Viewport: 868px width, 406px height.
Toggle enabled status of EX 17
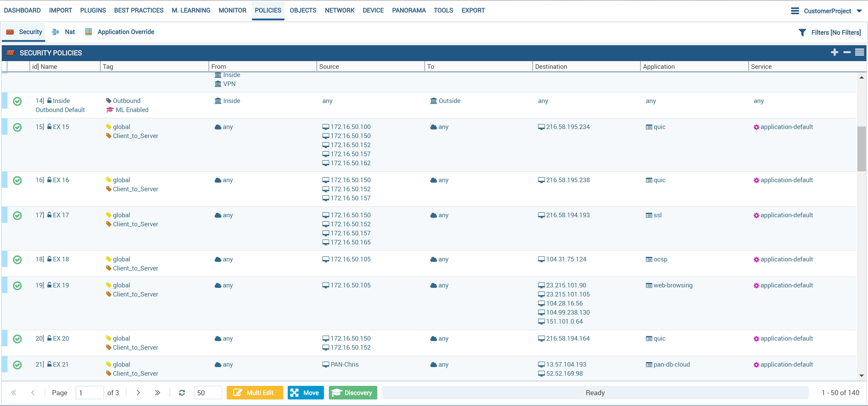[x=17, y=216]
